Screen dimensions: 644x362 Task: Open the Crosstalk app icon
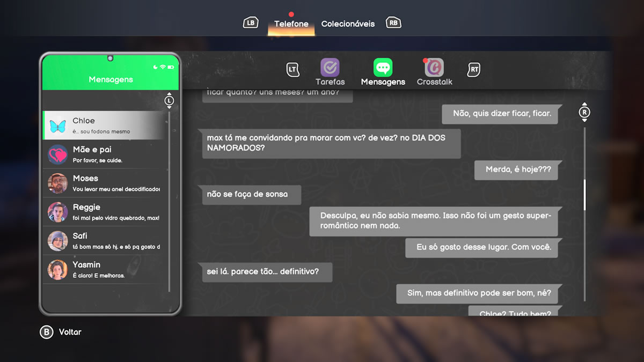434,68
